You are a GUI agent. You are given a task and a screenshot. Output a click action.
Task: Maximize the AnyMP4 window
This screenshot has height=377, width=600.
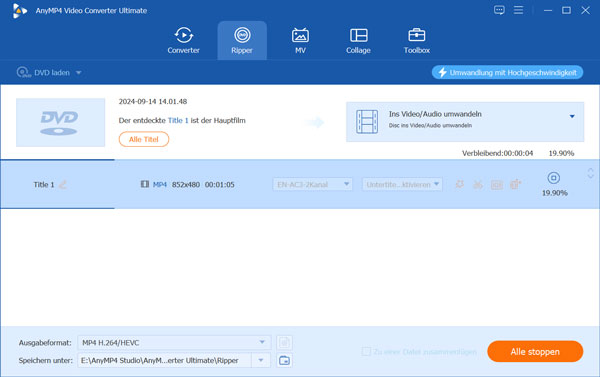click(x=566, y=10)
